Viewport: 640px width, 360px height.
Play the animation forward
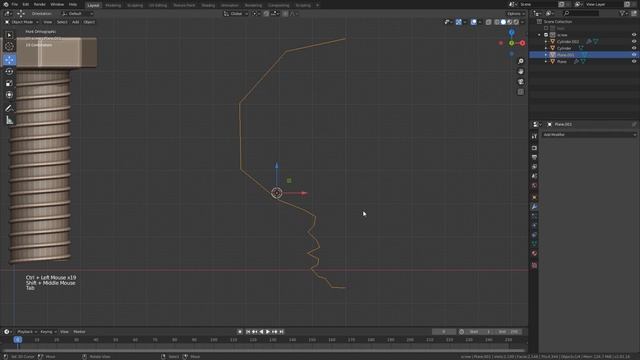268,332
